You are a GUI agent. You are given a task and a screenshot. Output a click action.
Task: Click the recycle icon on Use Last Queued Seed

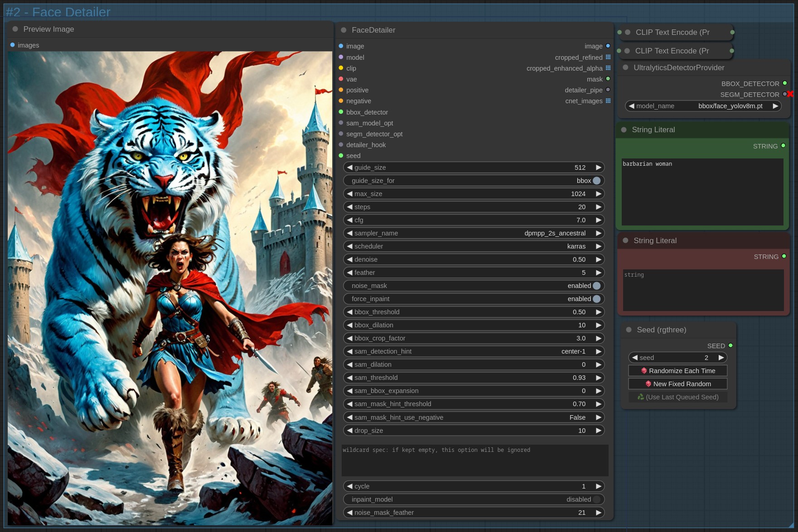(641, 397)
